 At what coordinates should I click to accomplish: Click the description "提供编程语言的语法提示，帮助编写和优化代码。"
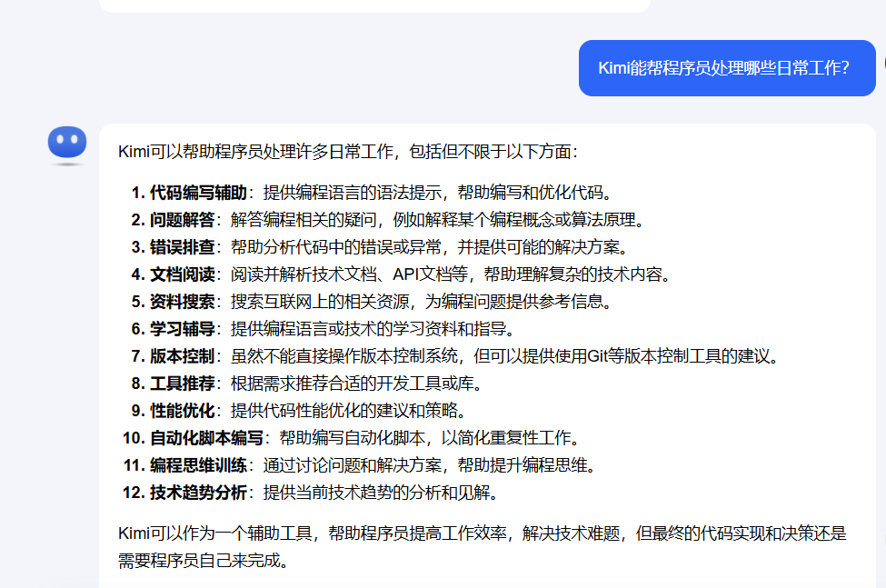click(439, 193)
